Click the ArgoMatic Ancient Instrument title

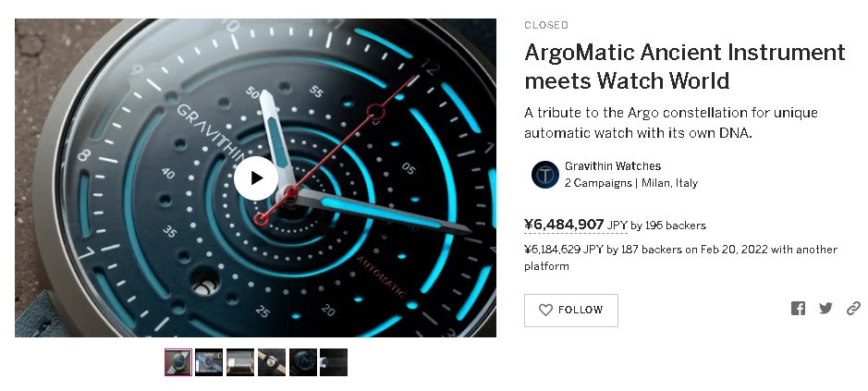[685, 67]
